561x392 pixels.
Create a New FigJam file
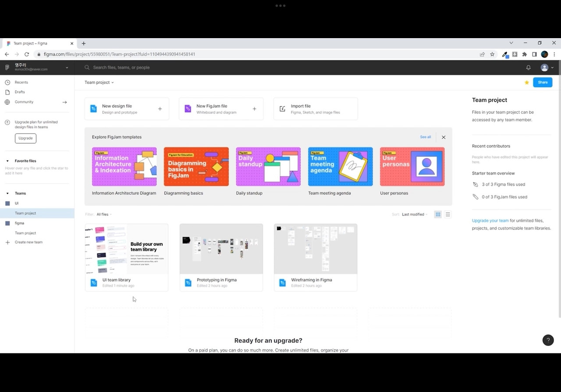point(221,109)
